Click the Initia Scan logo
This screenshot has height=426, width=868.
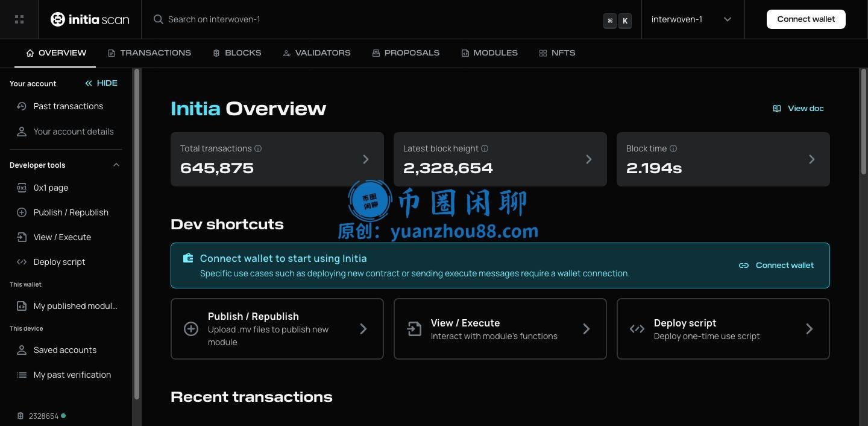tap(90, 19)
